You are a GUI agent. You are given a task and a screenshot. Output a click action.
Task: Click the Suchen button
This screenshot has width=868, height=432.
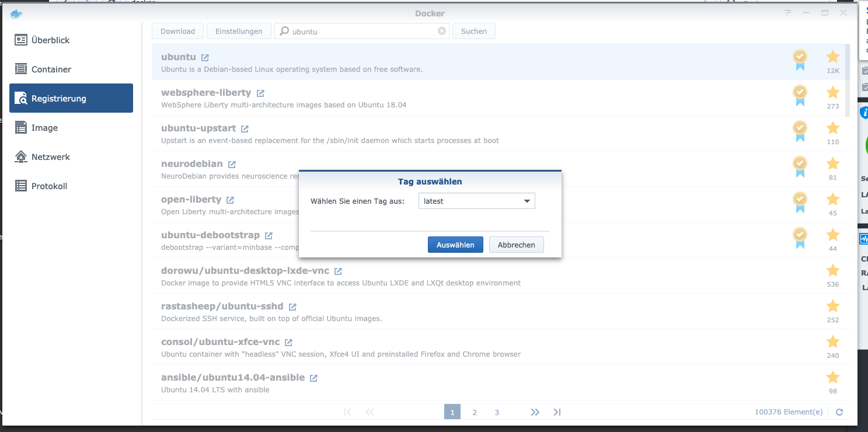click(x=474, y=31)
